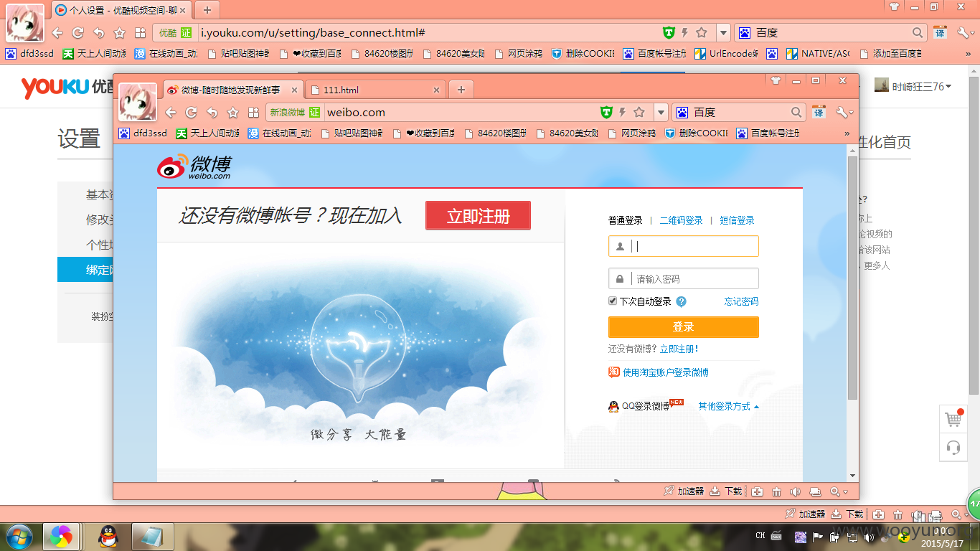This screenshot has height=551, width=980.
Task: Expand the weibo address bar history dropdown
Action: point(661,113)
